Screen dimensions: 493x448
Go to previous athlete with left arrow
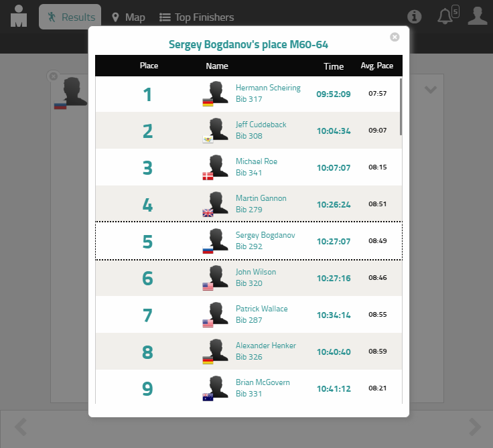point(21,427)
